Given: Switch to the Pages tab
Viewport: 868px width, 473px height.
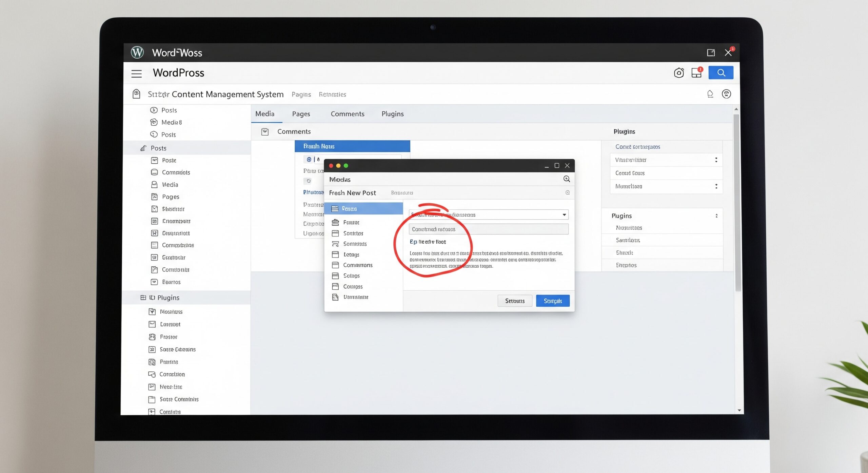Looking at the screenshot, I should pos(301,114).
